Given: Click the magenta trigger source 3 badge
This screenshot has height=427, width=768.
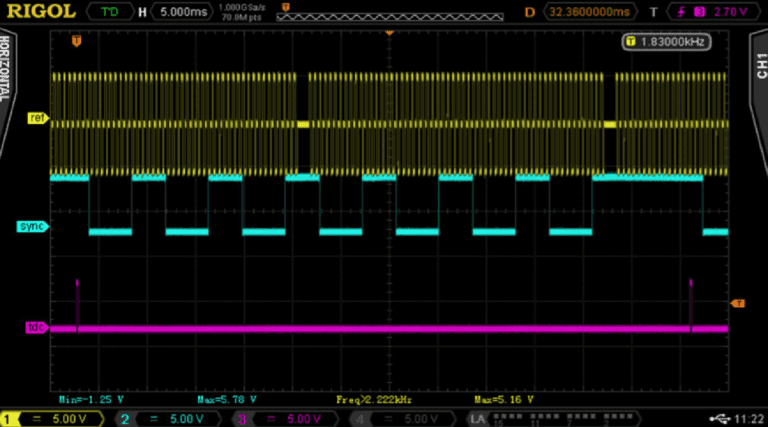Looking at the screenshot, I should [x=699, y=12].
